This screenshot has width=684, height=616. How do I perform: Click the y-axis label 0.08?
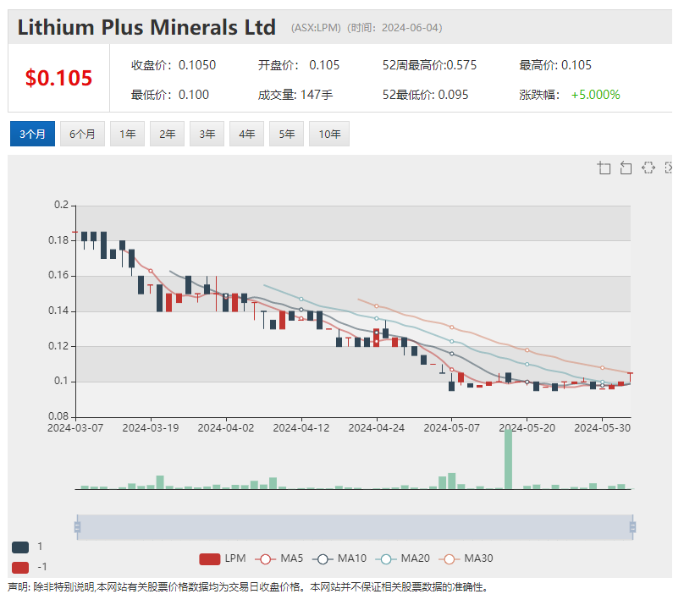click(58, 417)
